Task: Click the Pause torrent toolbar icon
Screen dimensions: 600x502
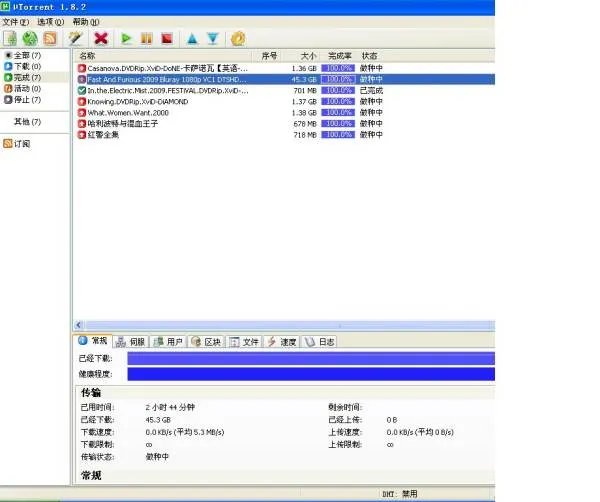Action: click(x=147, y=39)
